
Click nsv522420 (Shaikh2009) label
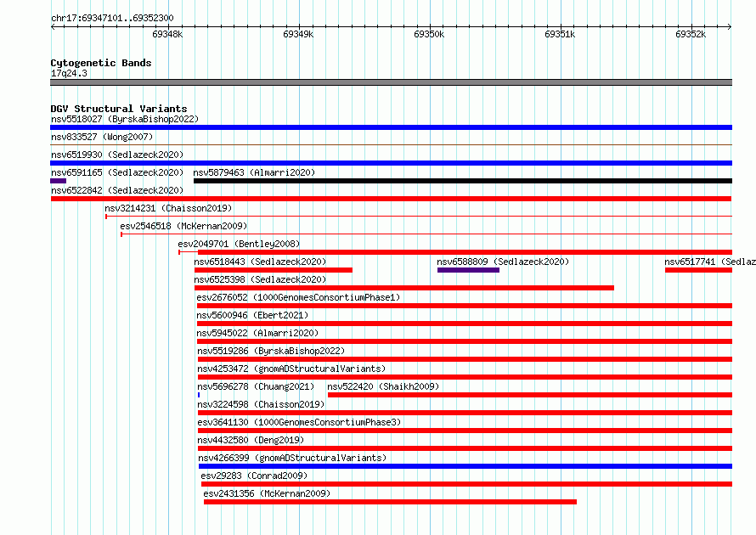pos(383,386)
